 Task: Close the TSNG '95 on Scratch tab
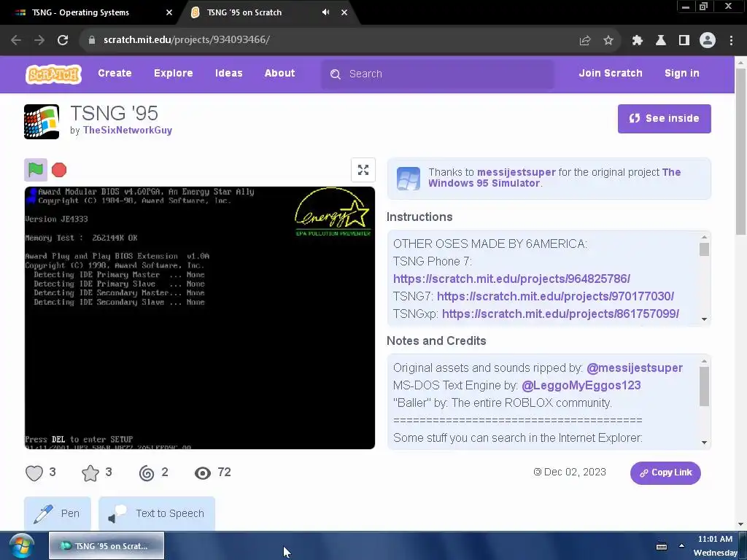(344, 12)
